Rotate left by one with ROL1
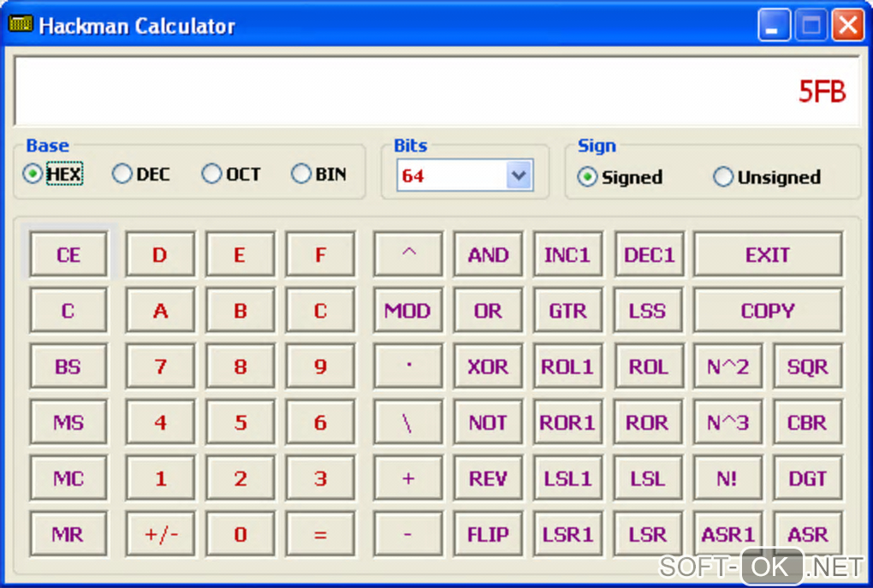This screenshot has height=588, width=873. (x=568, y=366)
